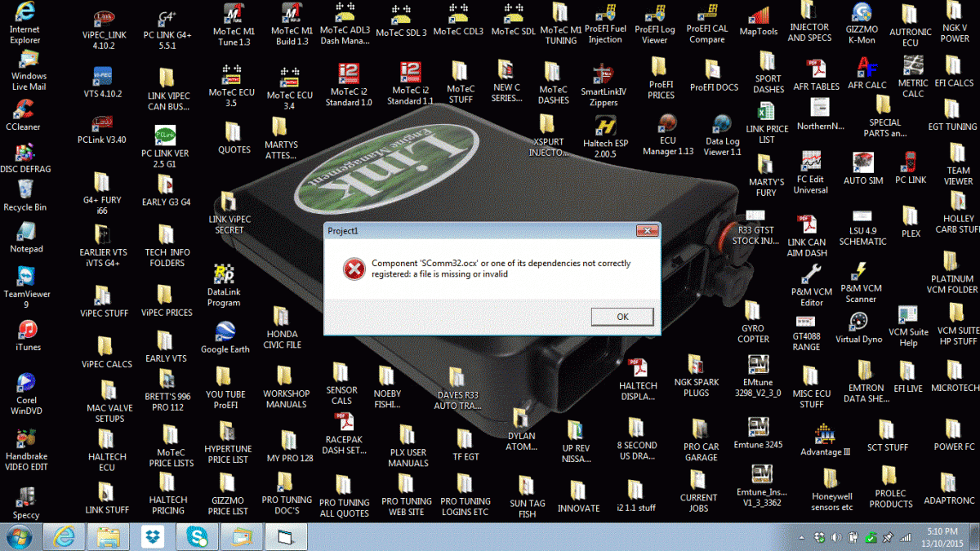Open the MoTeC i2 Standard 1.0 icon
This screenshot has height=551, width=980.
[x=349, y=85]
